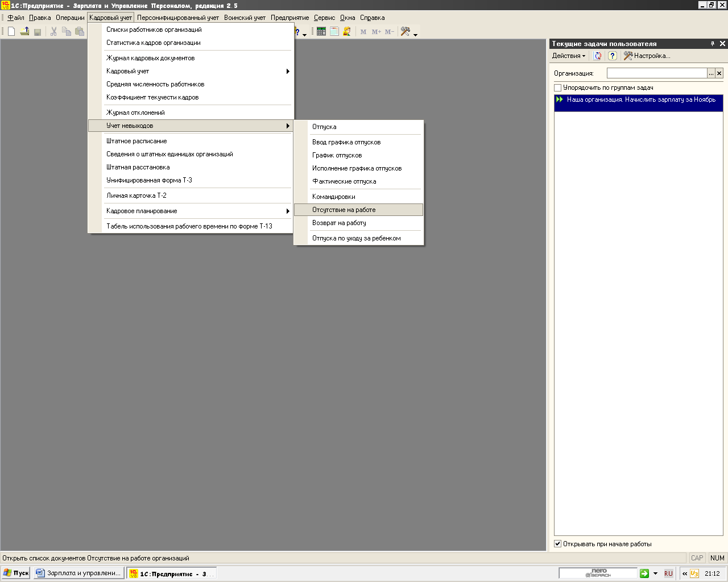Click the New document toolbar icon
The image size is (728, 582).
11,32
